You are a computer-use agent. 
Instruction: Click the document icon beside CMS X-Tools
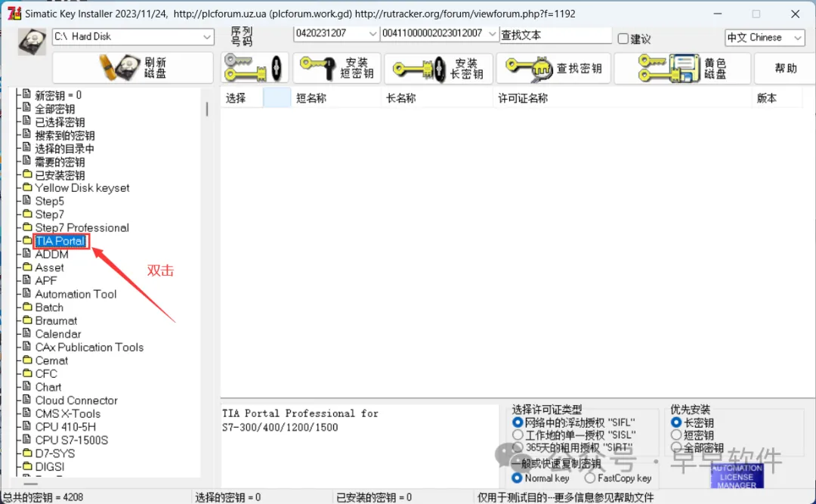(27, 413)
